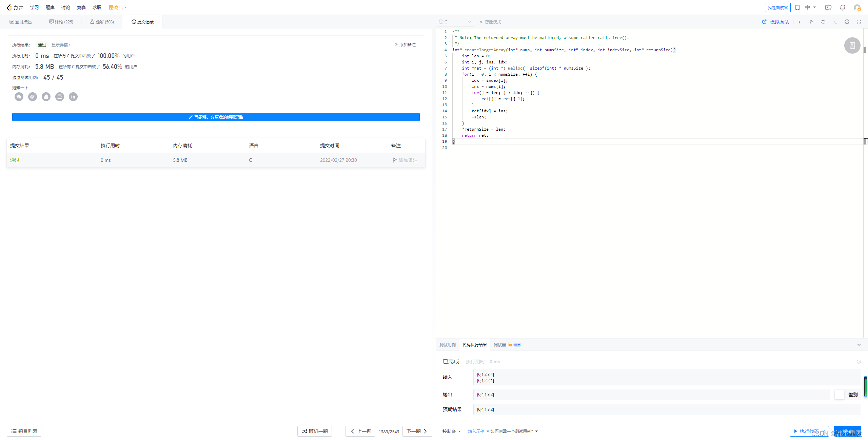This screenshot has height=440, width=868.
Task: Collapse the console panel with the chevron
Action: (859, 345)
